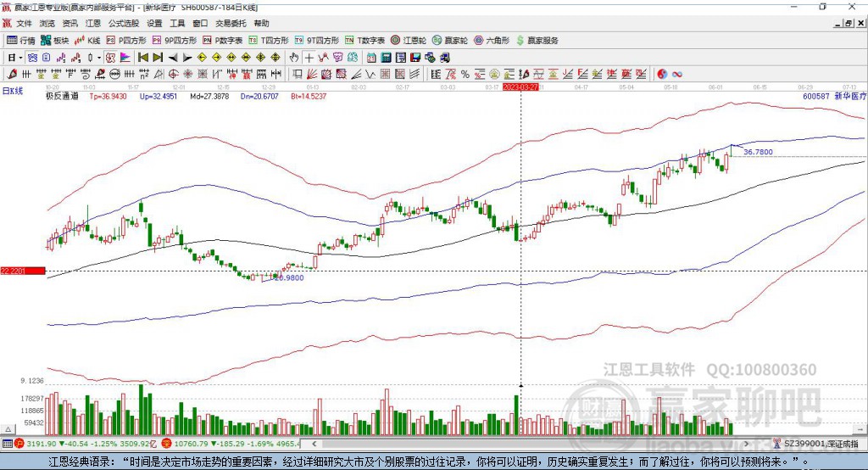Open the 江恩 menu

(93, 23)
